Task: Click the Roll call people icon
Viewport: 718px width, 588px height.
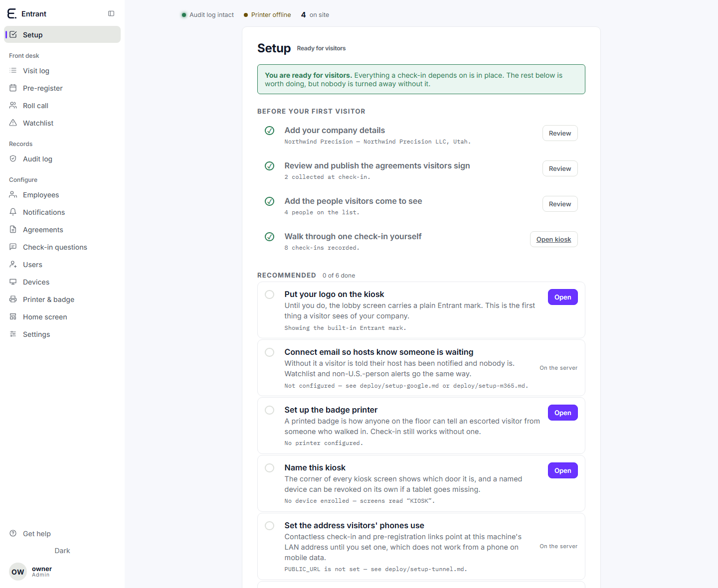Action: pos(13,106)
